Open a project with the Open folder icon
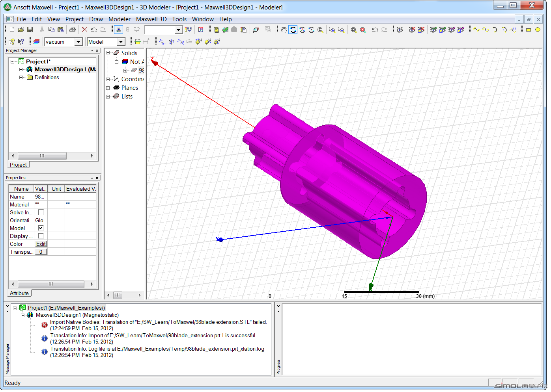Viewport: 551px width, 392px height. 21,30
